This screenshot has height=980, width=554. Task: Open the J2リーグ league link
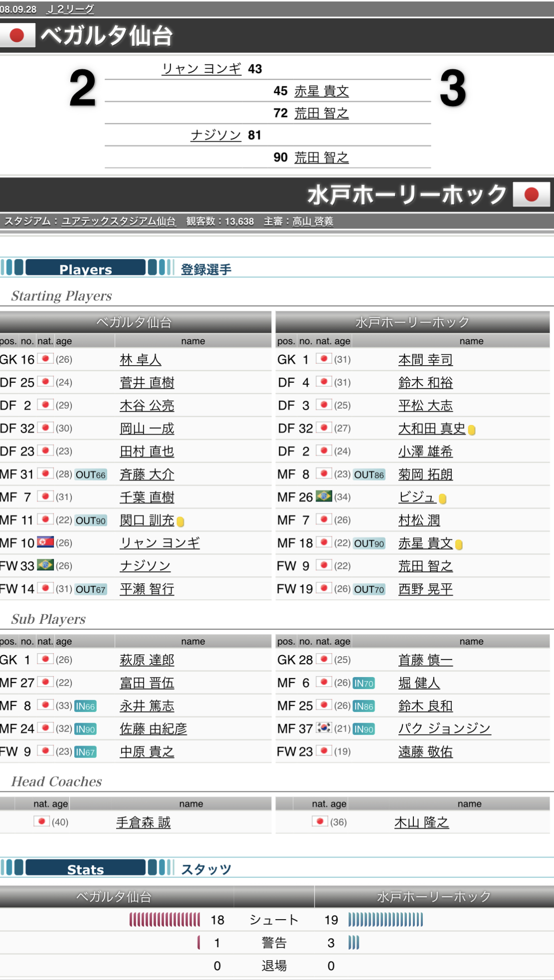pos(70,9)
